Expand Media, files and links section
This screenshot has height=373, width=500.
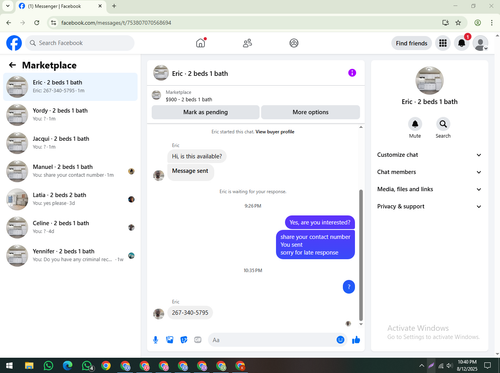click(x=429, y=189)
